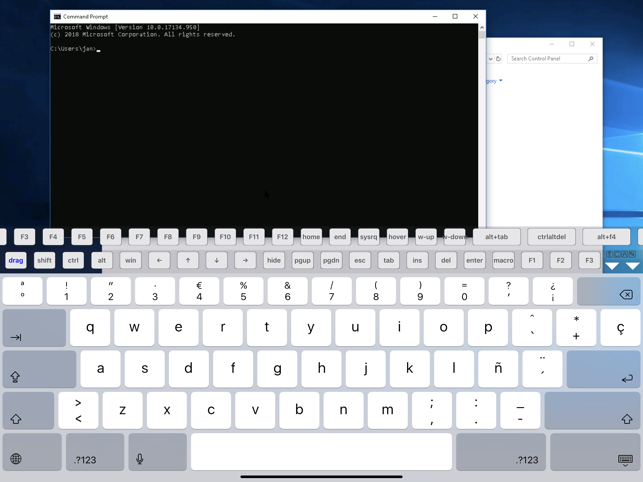Tap the backspace delete key icon
643x482 pixels.
click(608, 291)
